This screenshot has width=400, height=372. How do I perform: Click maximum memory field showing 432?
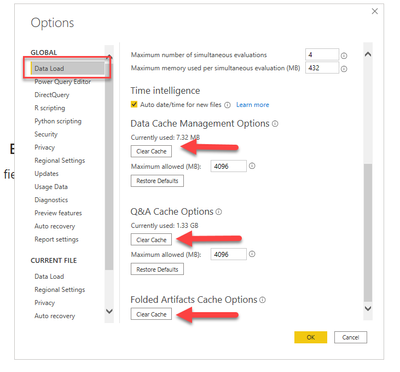322,68
